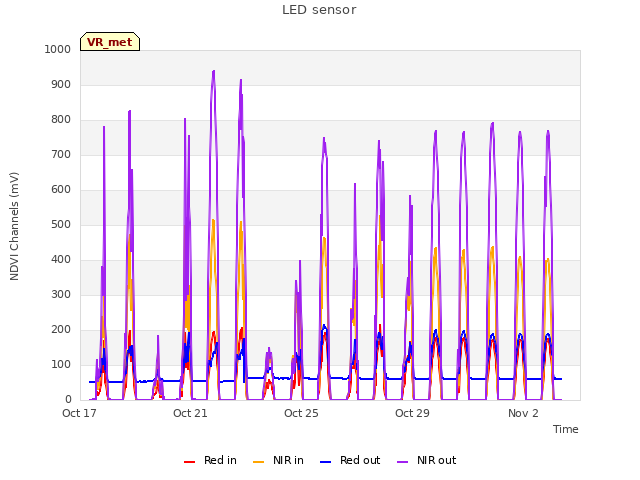Click the blue Red out legend swatch

click(x=325, y=462)
